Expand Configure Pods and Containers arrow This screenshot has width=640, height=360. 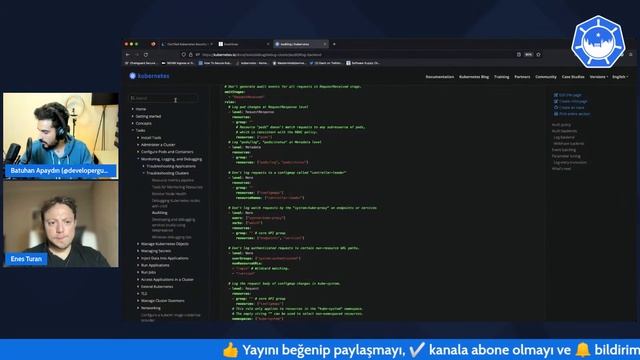tap(138, 151)
